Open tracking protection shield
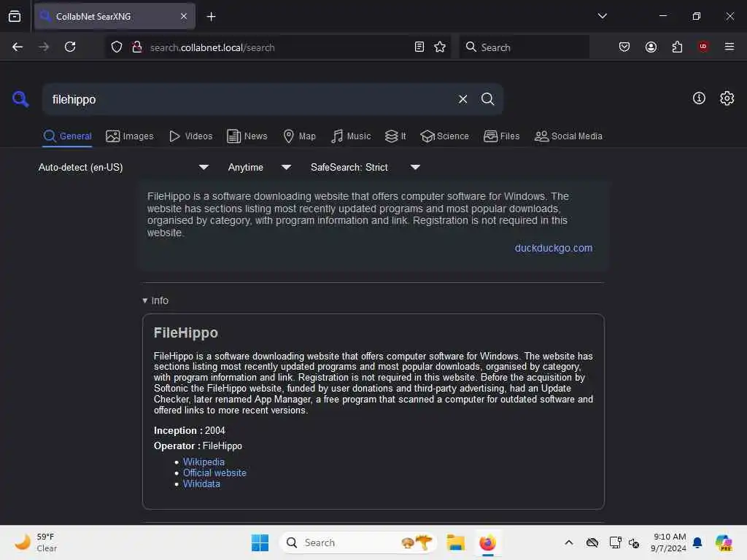747x560 pixels. [117, 47]
